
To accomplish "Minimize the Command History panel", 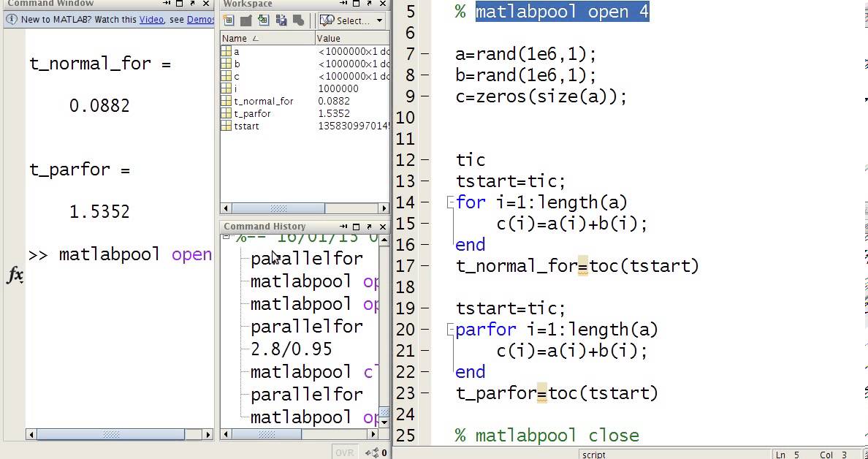I will tap(343, 227).
